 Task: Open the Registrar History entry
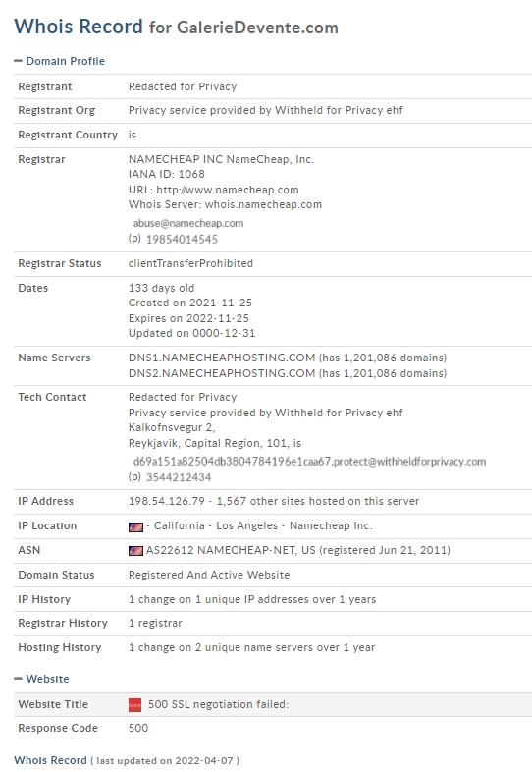coord(155,624)
